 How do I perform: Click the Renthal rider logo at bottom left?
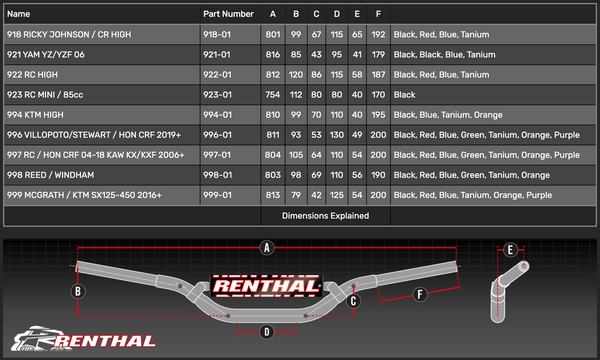[83, 339]
